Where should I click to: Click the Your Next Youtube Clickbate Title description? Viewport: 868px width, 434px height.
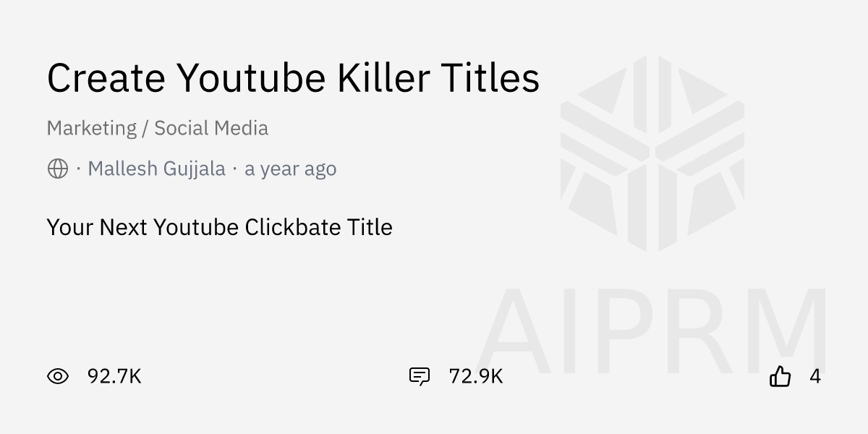[x=219, y=227]
